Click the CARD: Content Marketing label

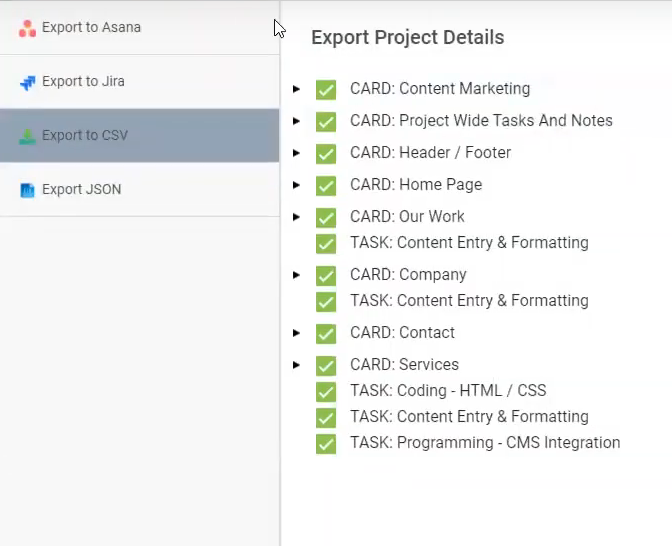[x=440, y=89]
